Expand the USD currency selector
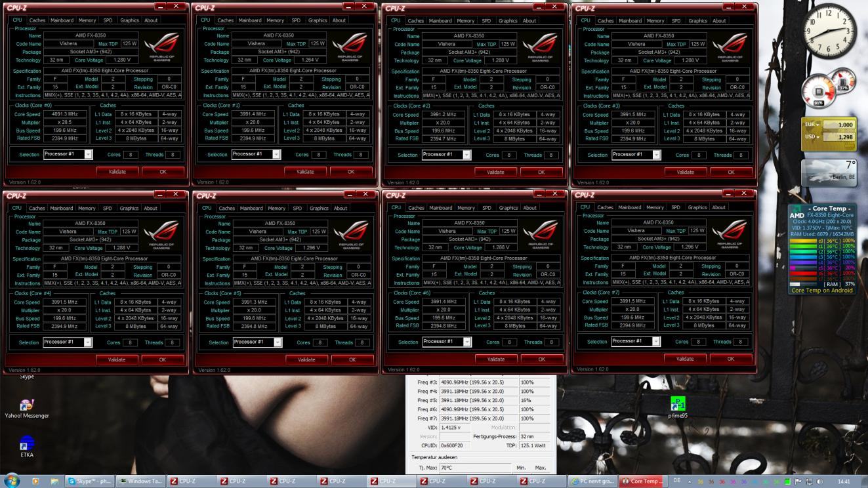Viewport: 868px width, 488px height. pos(811,137)
